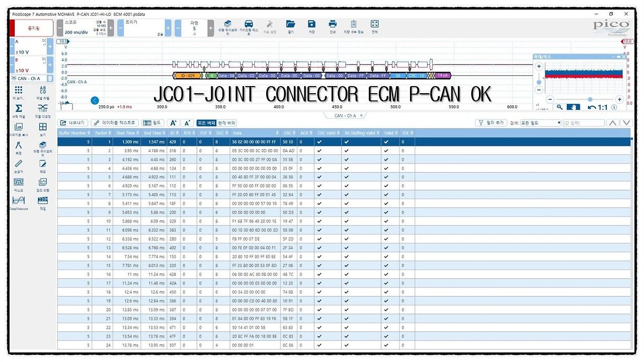Click the red stopped run/stop button
644x362 pixels.
33,28
